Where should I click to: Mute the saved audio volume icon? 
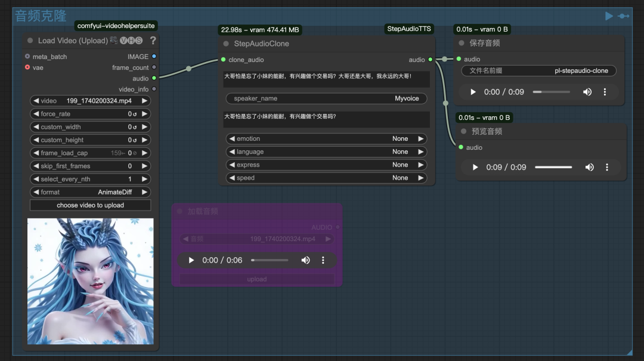(587, 92)
